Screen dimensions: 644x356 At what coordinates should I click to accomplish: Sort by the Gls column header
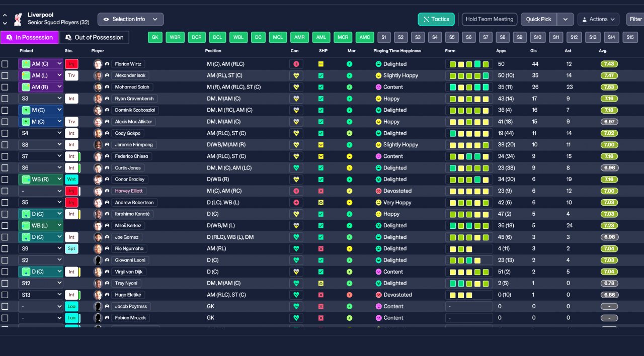click(x=533, y=51)
